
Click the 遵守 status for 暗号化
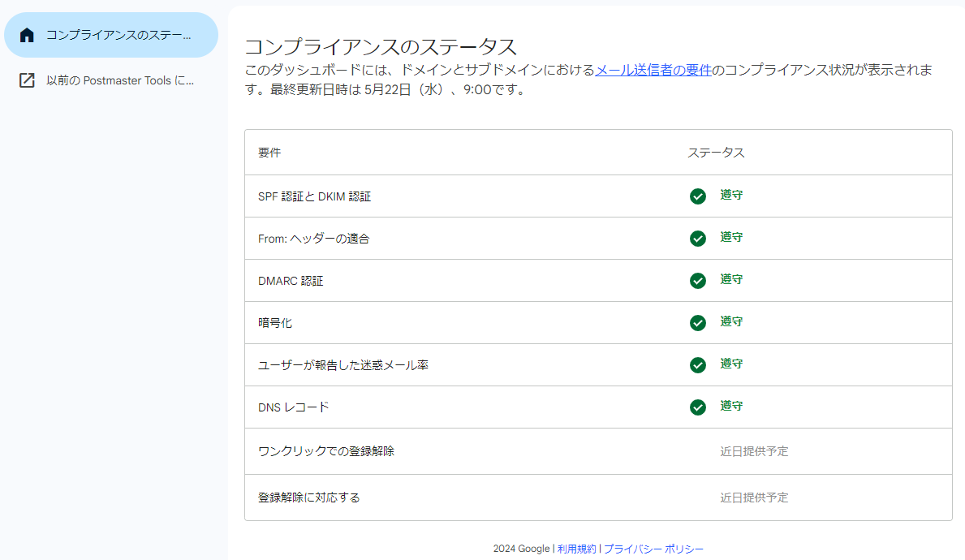pyautogui.click(x=731, y=322)
